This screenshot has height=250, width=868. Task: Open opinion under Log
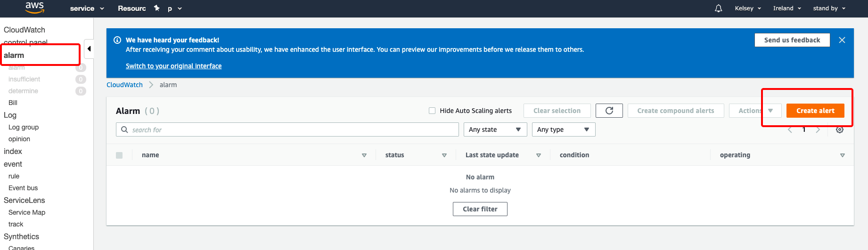[19, 139]
